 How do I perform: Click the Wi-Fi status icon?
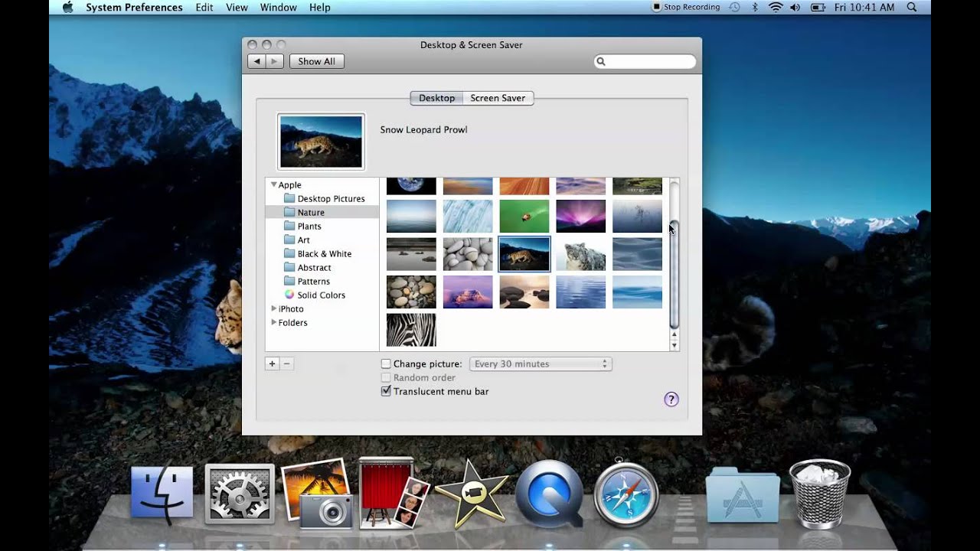tap(776, 8)
